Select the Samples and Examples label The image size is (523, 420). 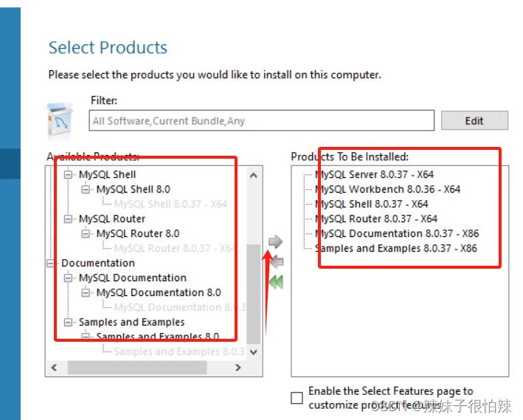coord(132,322)
